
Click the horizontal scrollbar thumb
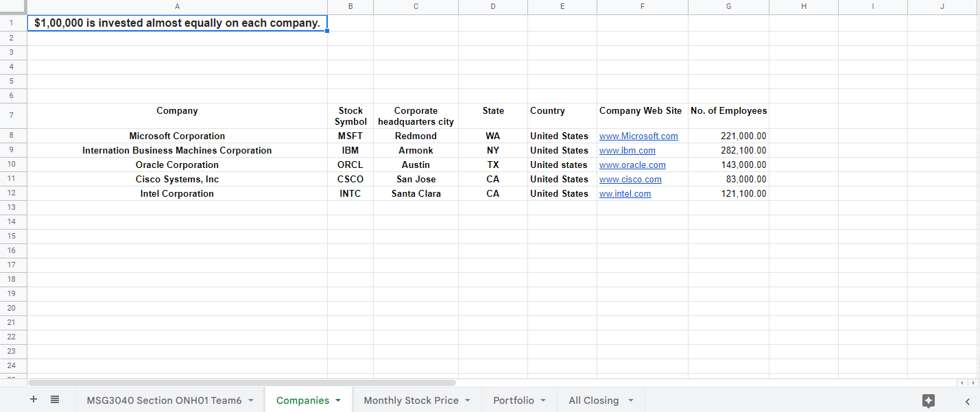click(242, 383)
